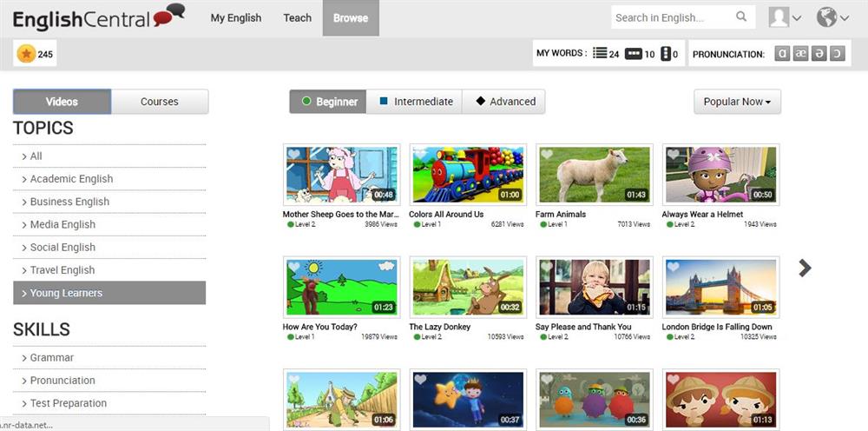Switch to the Courses tab

160,102
